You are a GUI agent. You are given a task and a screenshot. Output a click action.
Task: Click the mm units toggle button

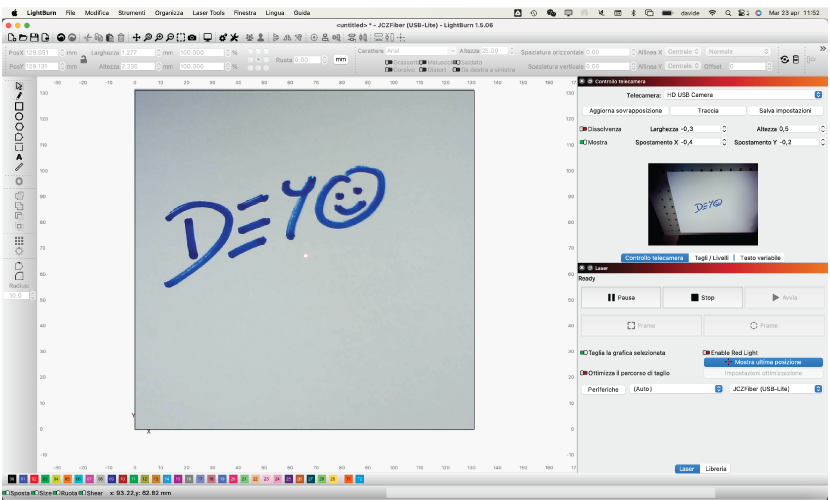point(341,59)
